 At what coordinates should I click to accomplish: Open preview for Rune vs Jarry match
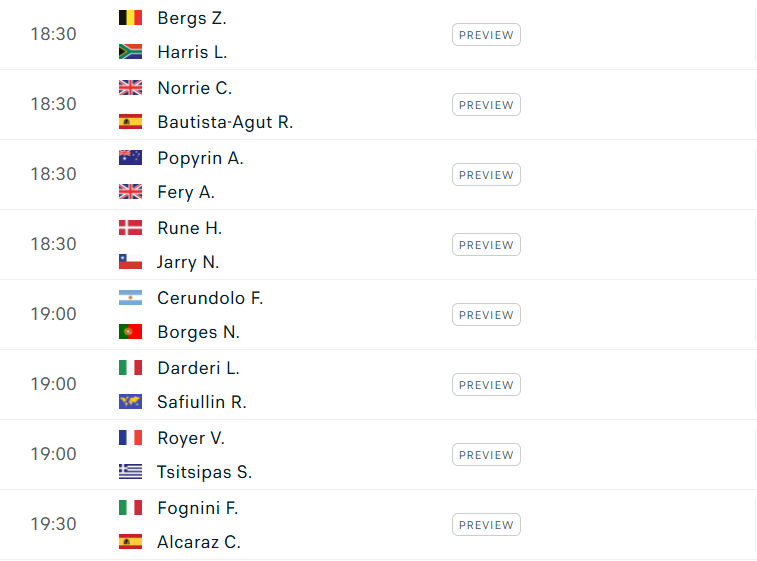coord(486,245)
